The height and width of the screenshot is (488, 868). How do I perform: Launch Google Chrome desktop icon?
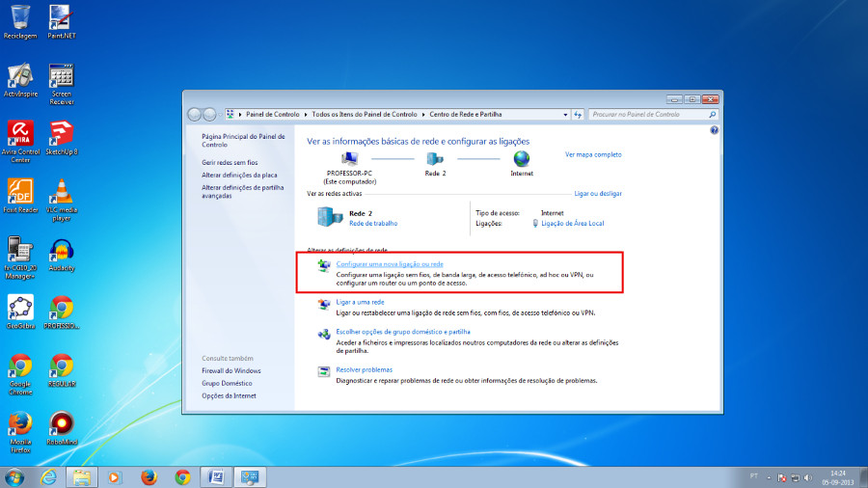coord(20,374)
